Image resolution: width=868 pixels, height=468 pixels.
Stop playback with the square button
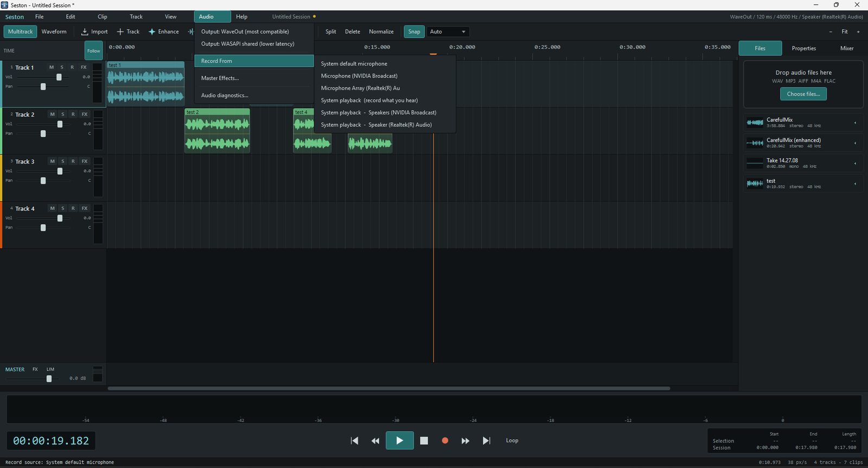[424, 441]
